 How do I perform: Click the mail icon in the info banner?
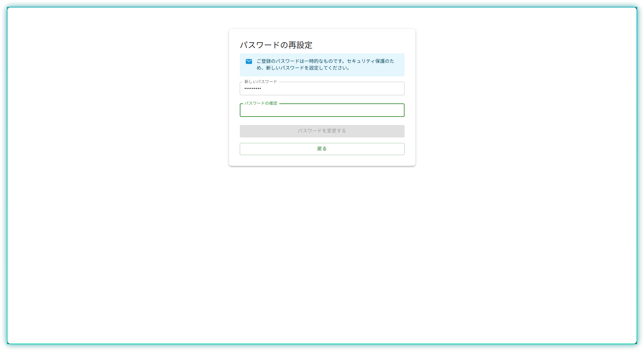point(249,61)
